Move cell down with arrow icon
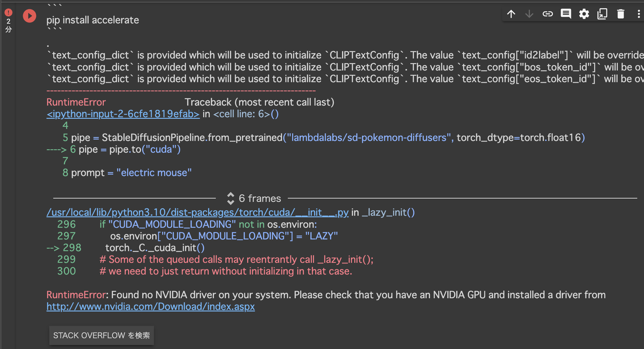The height and width of the screenshot is (349, 644). pos(529,14)
